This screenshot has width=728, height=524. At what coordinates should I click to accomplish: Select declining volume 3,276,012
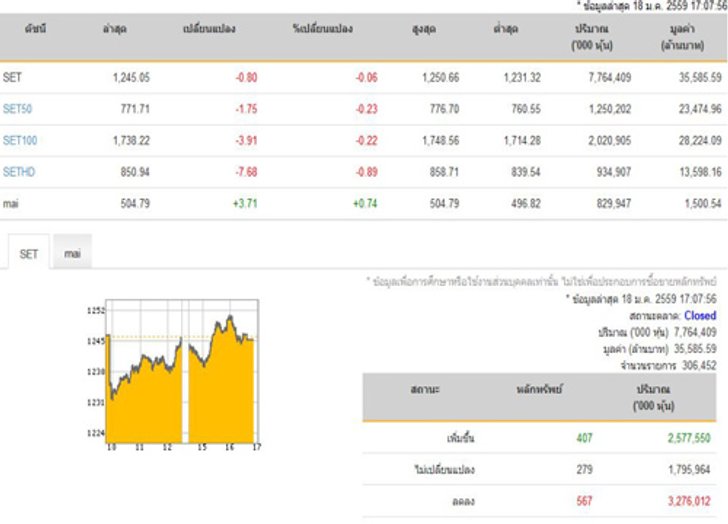[x=689, y=501]
